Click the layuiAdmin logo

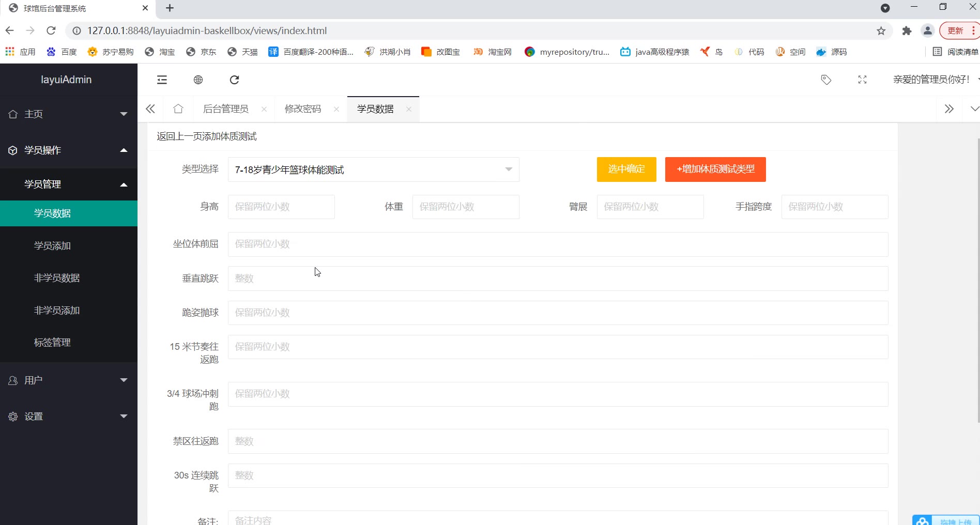(x=66, y=80)
